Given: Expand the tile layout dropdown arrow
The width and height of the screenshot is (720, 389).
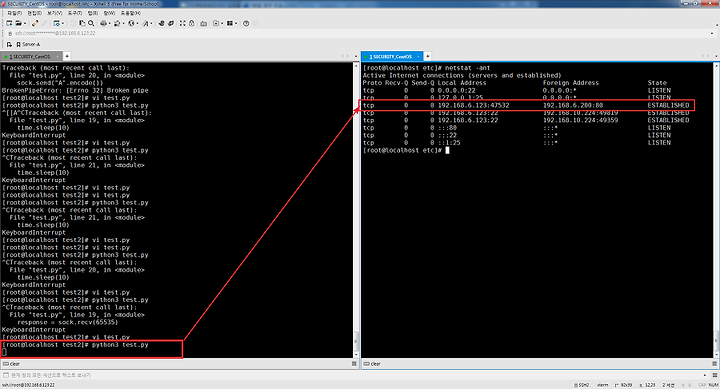Looking at the screenshot, I should pyautogui.click(x=236, y=23).
